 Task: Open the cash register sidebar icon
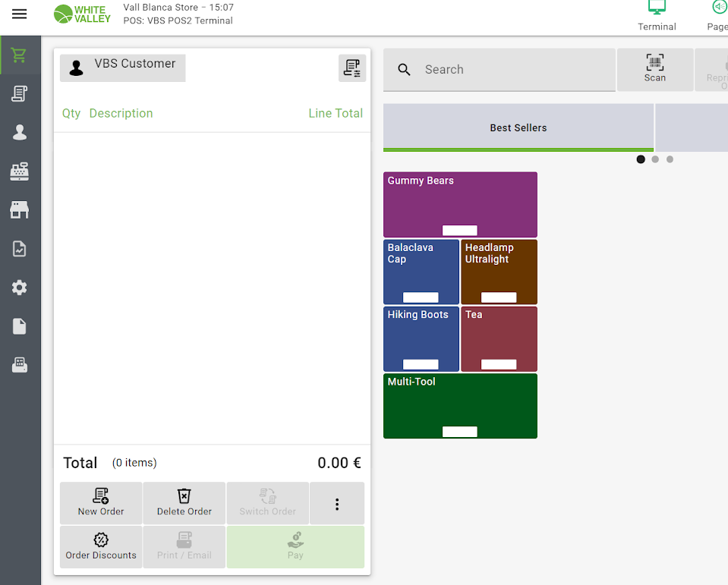tap(19, 171)
